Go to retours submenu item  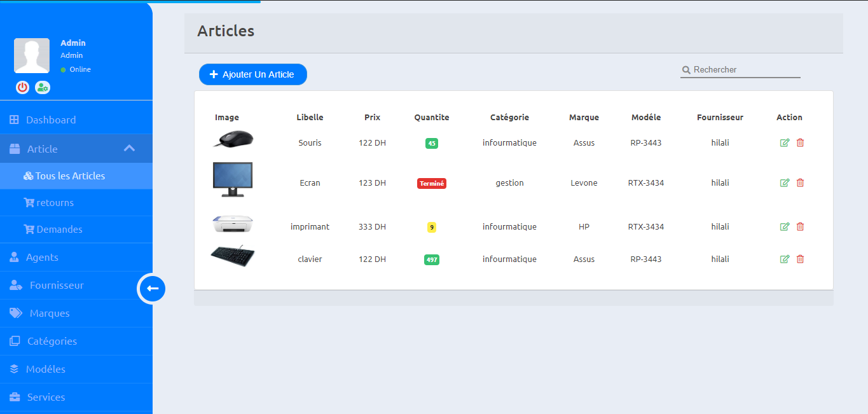coord(55,203)
